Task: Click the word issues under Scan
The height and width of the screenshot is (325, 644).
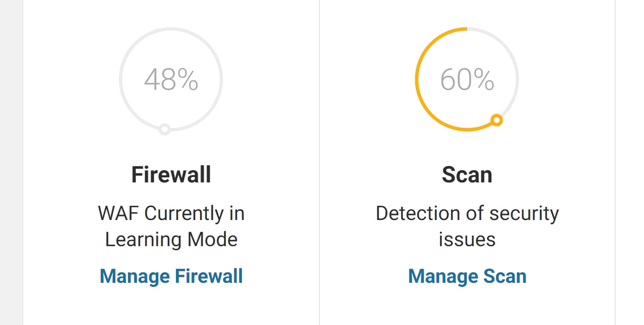Action: point(467,240)
